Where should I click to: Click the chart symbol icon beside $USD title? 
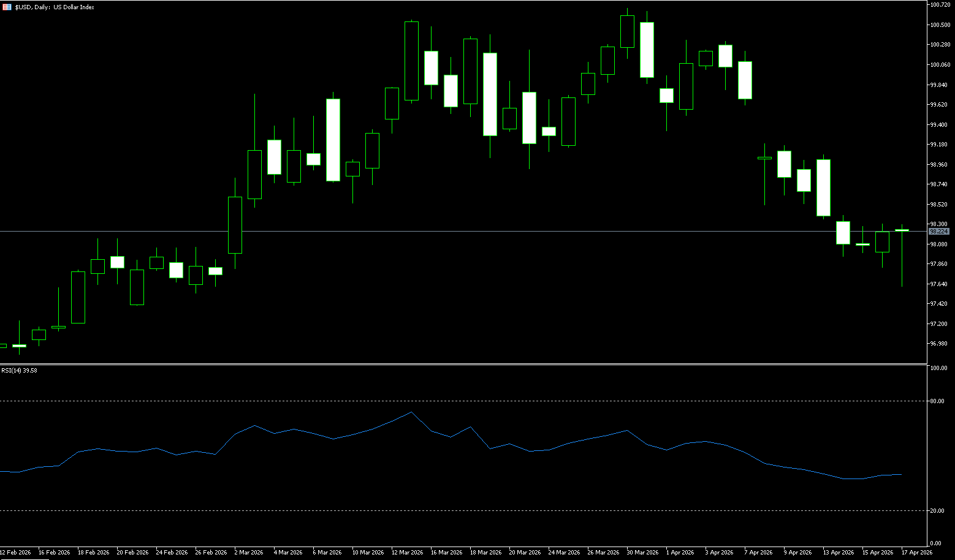7,7
